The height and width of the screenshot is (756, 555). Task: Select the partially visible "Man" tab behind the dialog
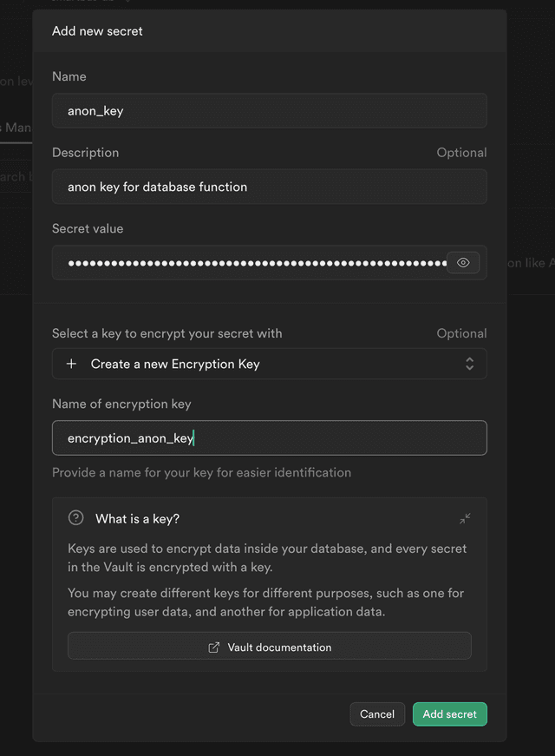click(16, 128)
